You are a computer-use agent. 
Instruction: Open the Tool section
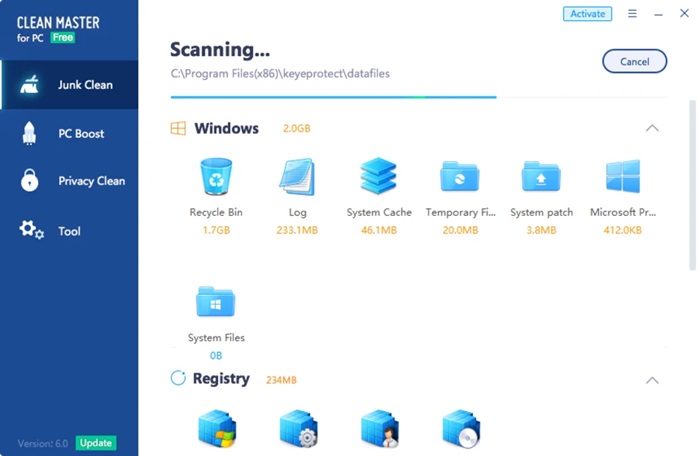coord(69,231)
